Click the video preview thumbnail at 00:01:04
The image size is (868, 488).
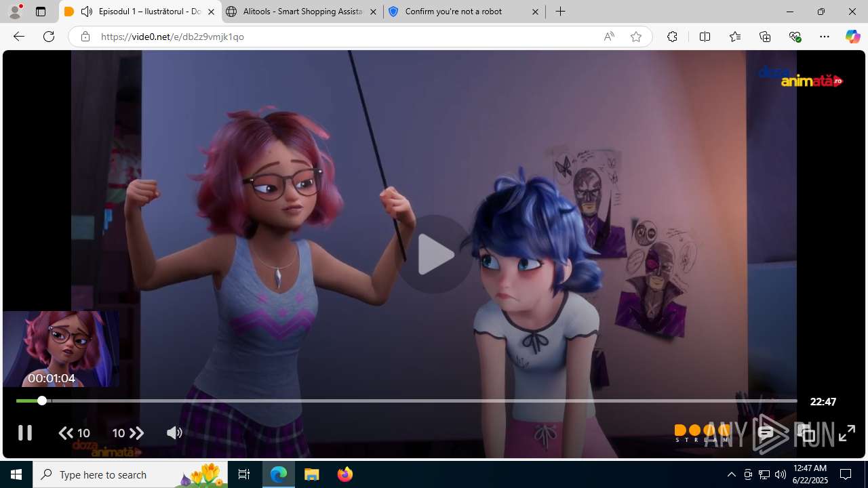tap(61, 349)
